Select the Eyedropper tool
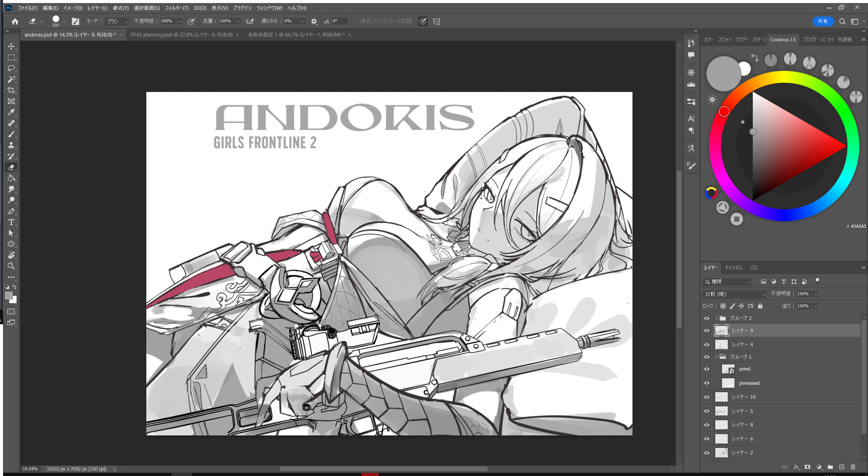This screenshot has width=868, height=476. pos(11,112)
